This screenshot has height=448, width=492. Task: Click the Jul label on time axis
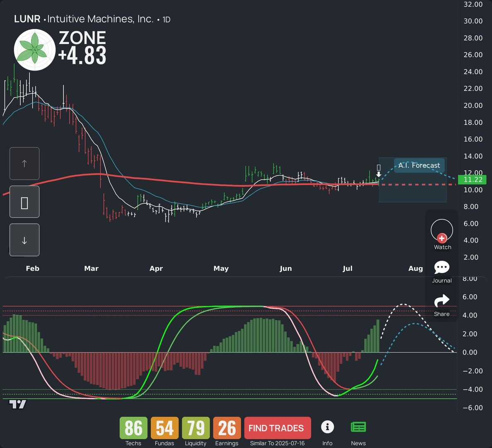[348, 268]
